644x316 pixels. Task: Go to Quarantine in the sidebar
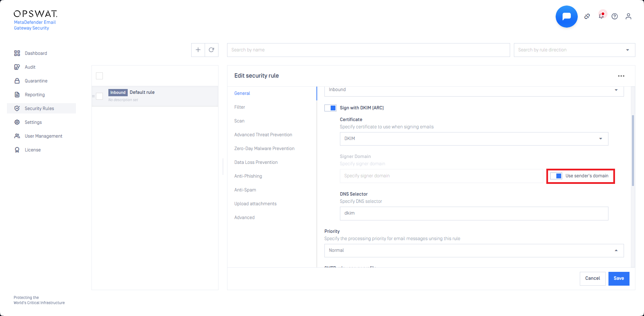tap(36, 81)
